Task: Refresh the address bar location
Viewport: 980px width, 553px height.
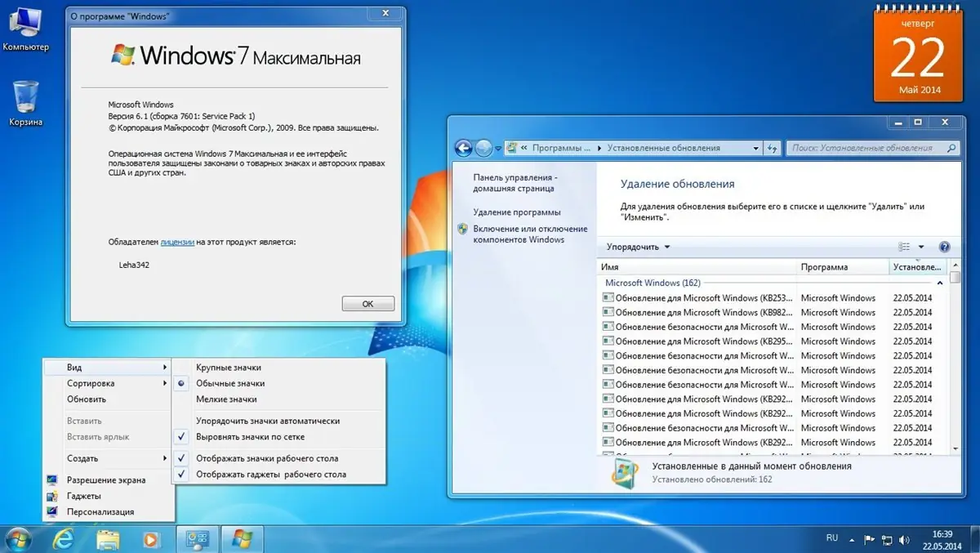Action: click(773, 148)
